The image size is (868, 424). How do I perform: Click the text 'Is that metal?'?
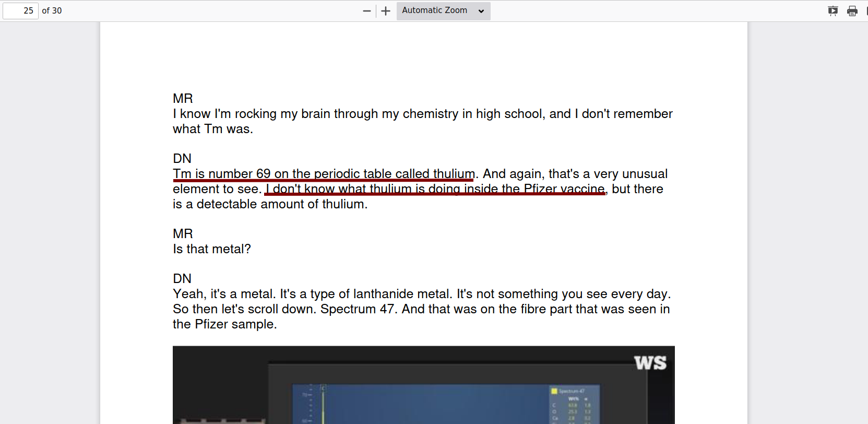tap(212, 249)
